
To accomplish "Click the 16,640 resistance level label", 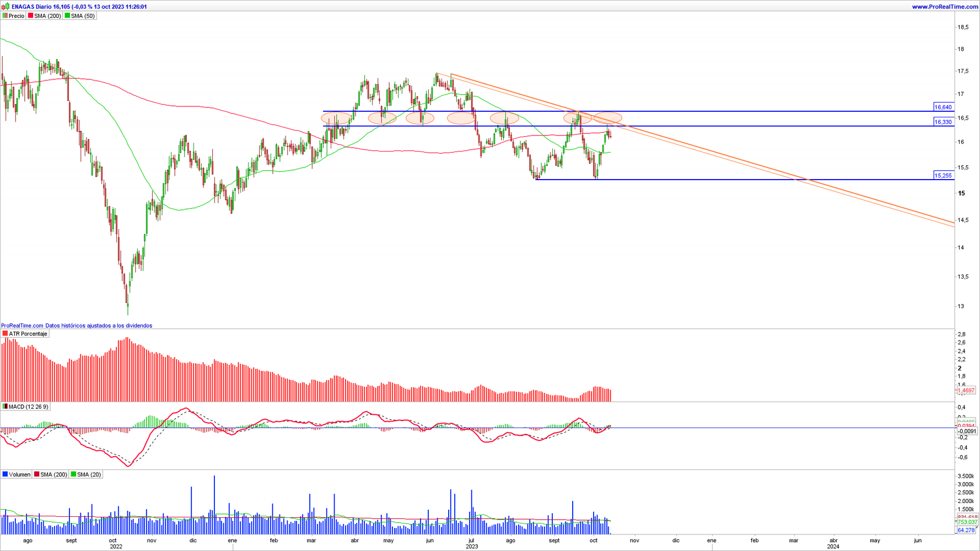I will [943, 107].
